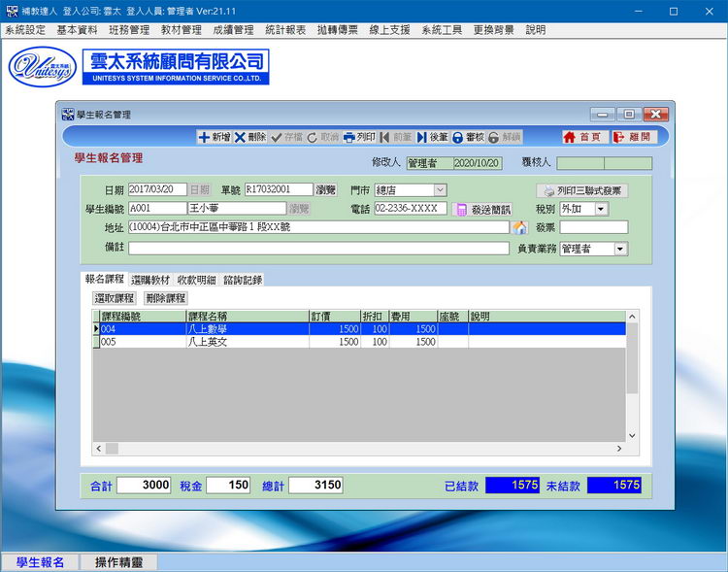Click the 學生編號 A001 field
This screenshot has width=728, height=572.
point(157,209)
